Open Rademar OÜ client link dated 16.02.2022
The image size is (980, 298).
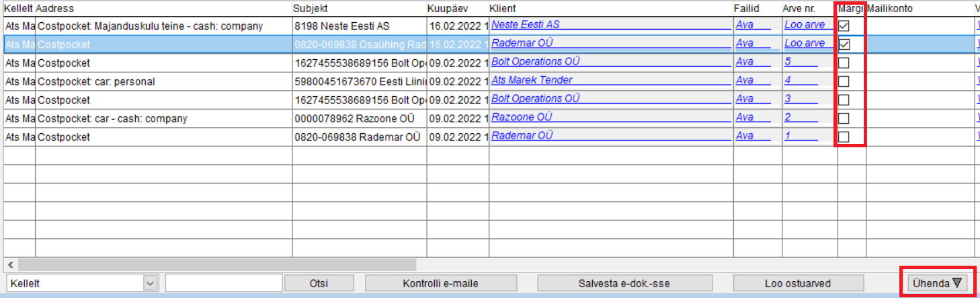point(522,43)
